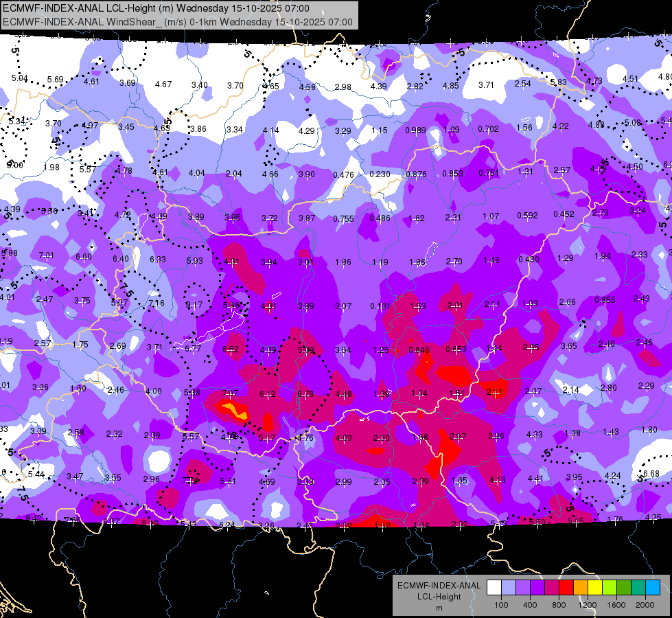Click the LCL-Height title line in header
Image resolution: width=672 pixels, height=618 pixels.
pyautogui.click(x=156, y=8)
